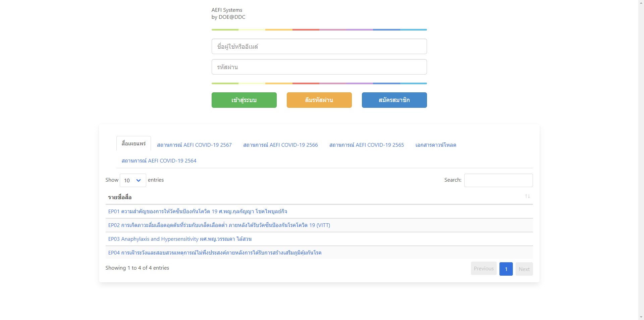Open the EP01 media link
This screenshot has height=320, width=644.
[198, 212]
